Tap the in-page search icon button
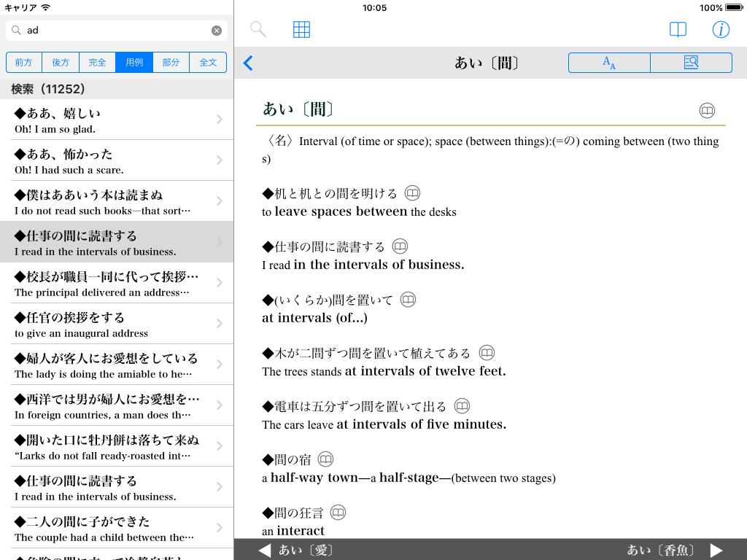The image size is (747, 560). 691,63
